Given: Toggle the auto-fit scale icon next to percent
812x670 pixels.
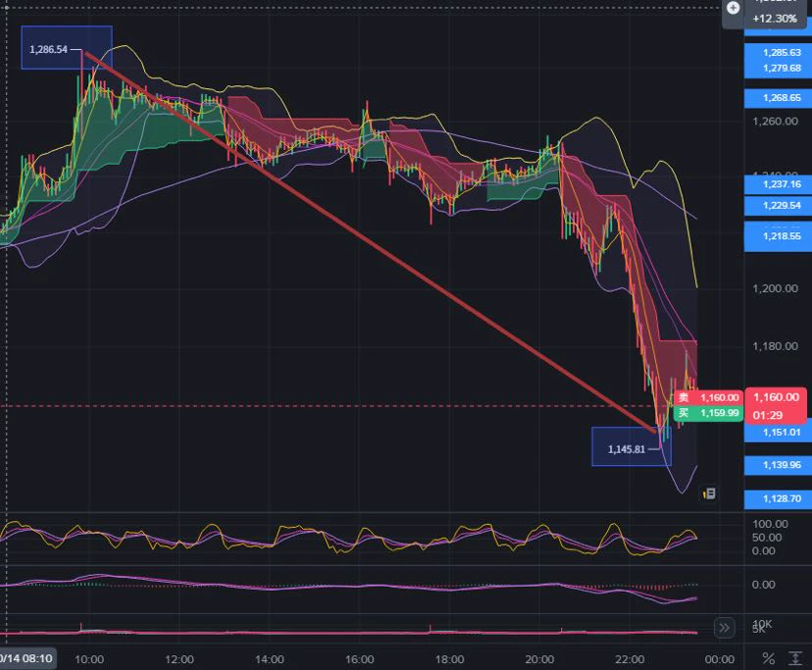Looking at the screenshot, I should click(795, 658).
